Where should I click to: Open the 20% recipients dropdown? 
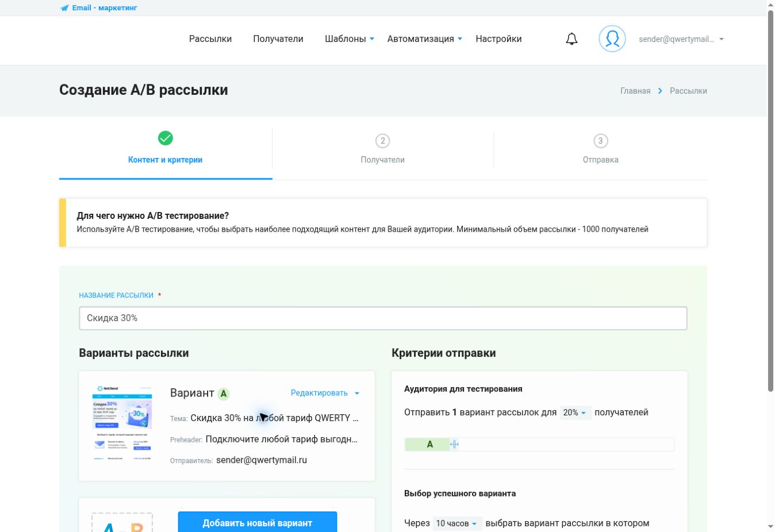tap(575, 413)
